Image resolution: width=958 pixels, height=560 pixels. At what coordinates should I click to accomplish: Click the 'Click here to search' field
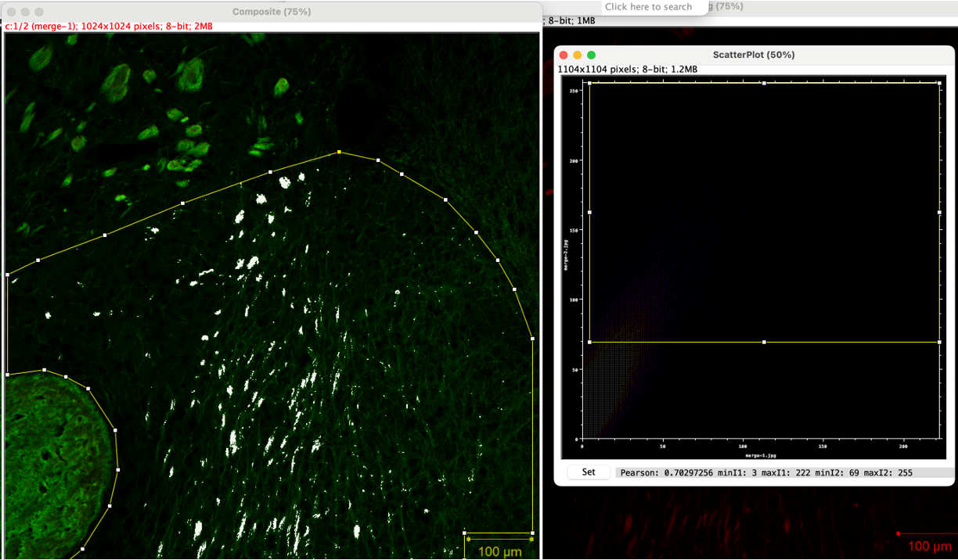(x=648, y=7)
